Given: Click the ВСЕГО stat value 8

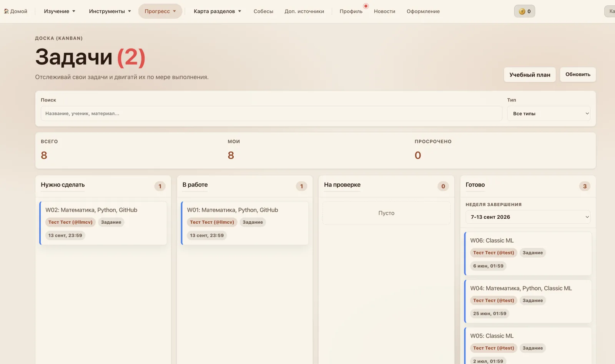Looking at the screenshot, I should click(x=44, y=155).
